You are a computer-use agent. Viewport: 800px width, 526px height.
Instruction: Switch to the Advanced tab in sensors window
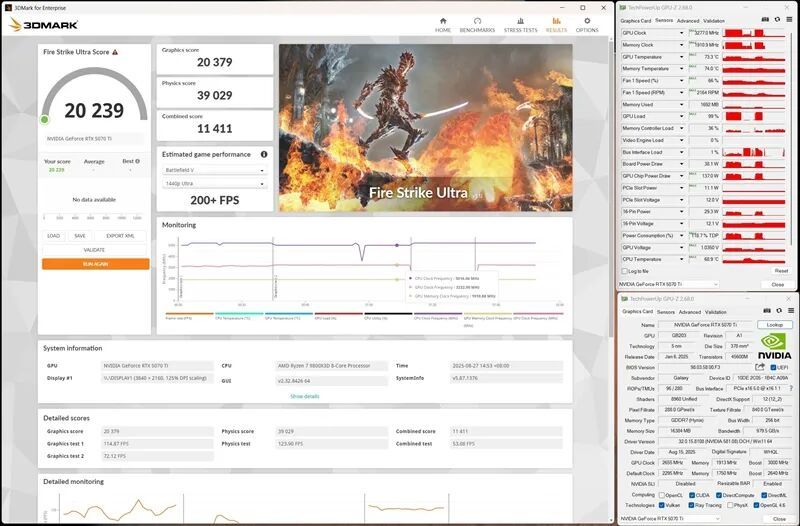coord(688,20)
